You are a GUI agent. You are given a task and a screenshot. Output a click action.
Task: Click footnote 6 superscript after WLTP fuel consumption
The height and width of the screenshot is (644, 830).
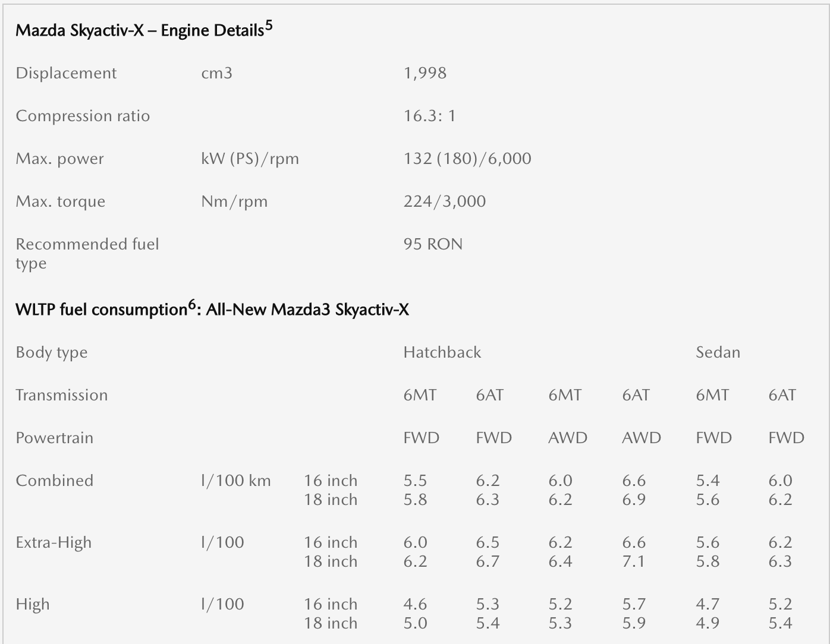191,305
